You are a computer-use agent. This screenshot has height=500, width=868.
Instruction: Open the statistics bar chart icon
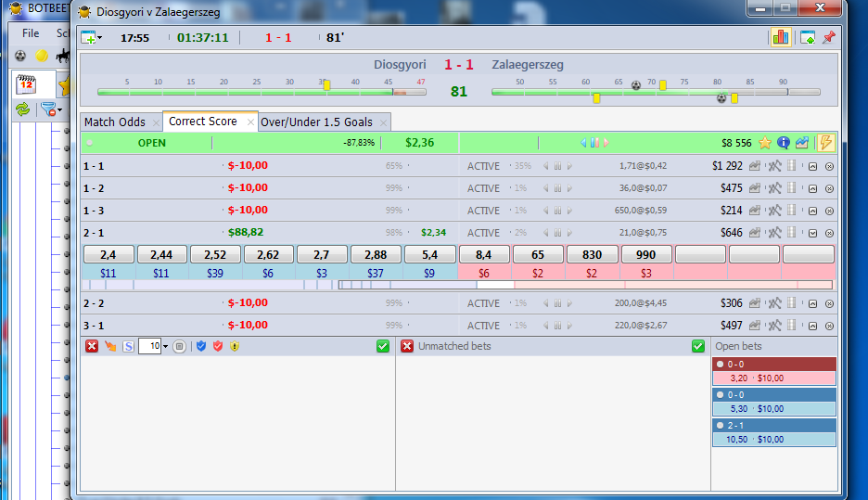point(781,38)
